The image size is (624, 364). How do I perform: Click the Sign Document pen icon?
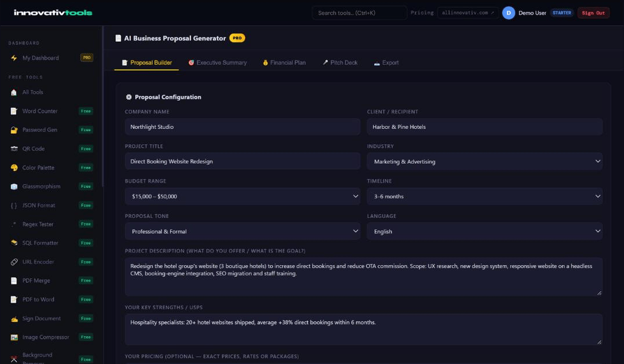[x=14, y=319]
